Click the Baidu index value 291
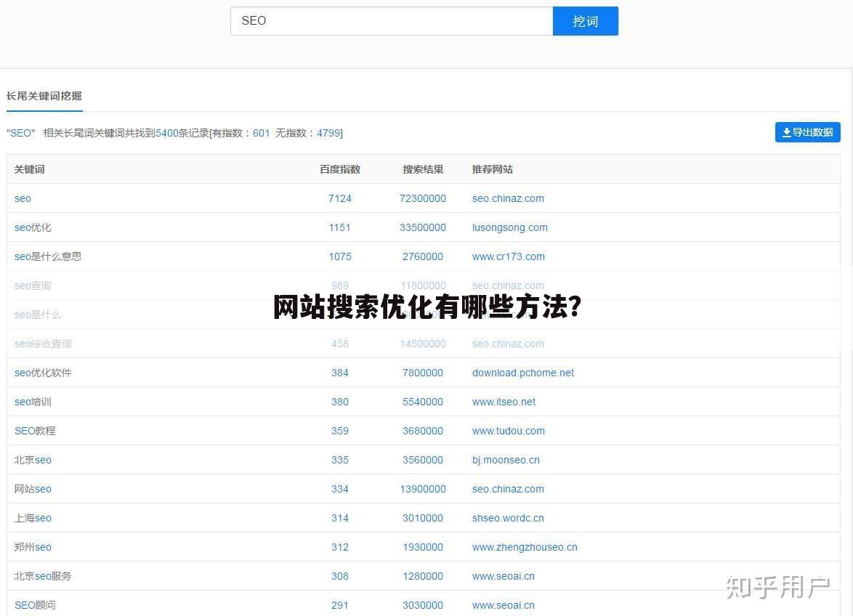853x616 pixels. click(x=340, y=605)
